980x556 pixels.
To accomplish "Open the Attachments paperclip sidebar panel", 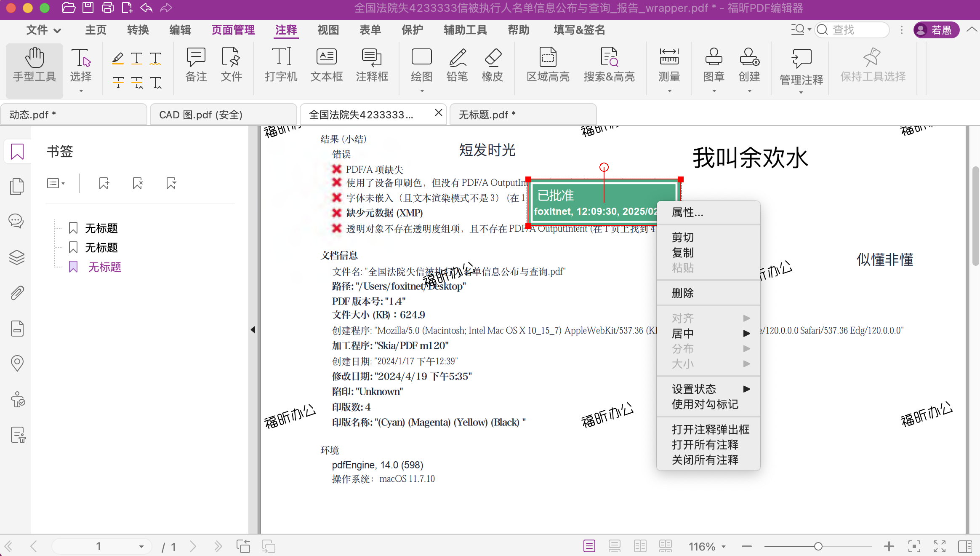I will 17,293.
